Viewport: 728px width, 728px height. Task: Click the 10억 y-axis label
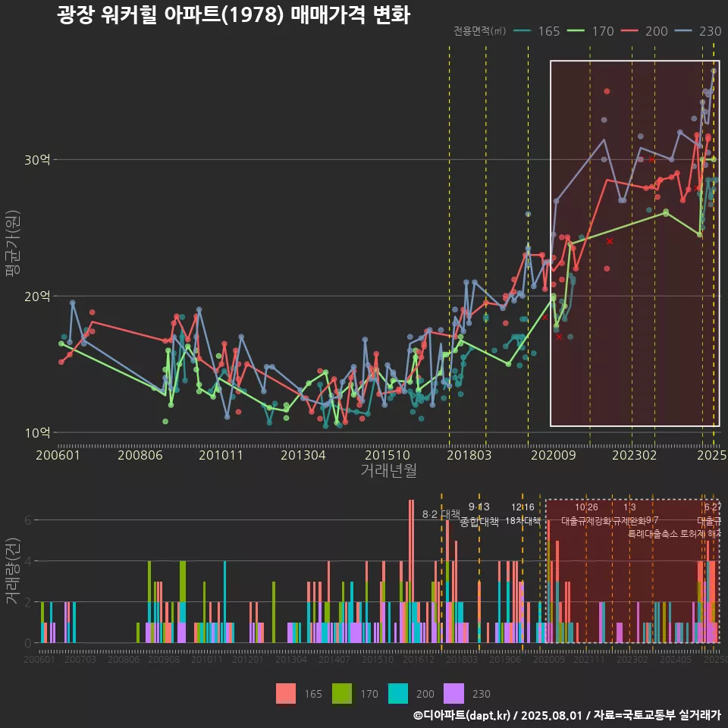coord(37,433)
